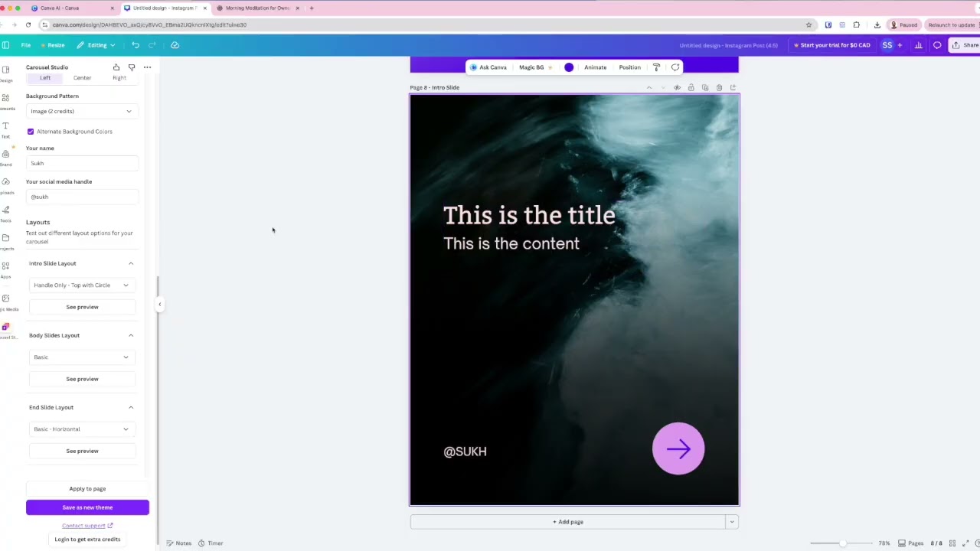Duplicate Page 8 with the duplicate icon
Image resolution: width=980 pixels, height=551 pixels.
click(705, 87)
